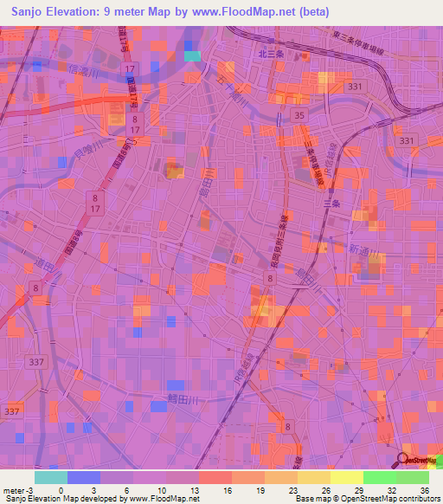Click route 17 shield beside 信濃川
443x504 pixels.
point(130,68)
